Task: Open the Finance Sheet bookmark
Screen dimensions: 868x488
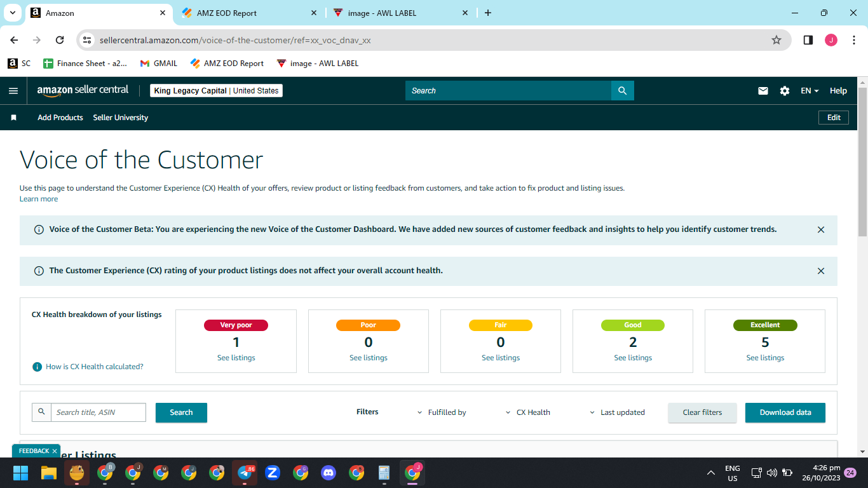Action: tap(85, 64)
